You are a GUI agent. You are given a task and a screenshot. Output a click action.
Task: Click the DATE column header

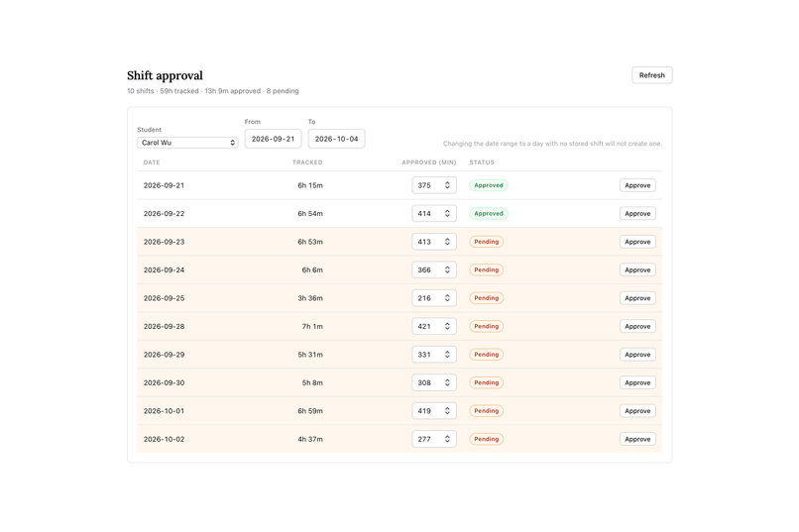[152, 162]
